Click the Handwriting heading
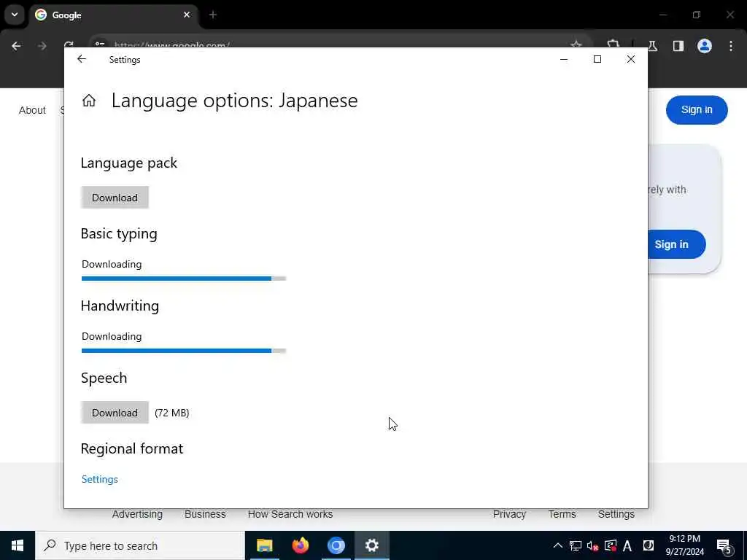The height and width of the screenshot is (560, 747). coord(120,306)
